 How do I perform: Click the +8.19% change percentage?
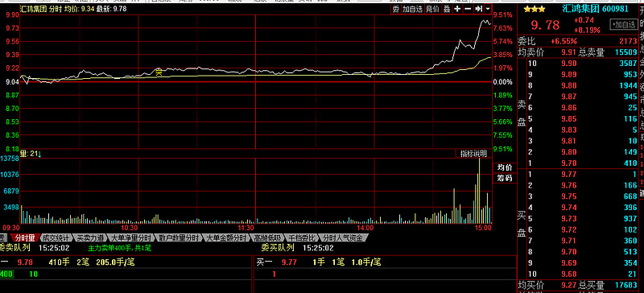pyautogui.click(x=587, y=31)
